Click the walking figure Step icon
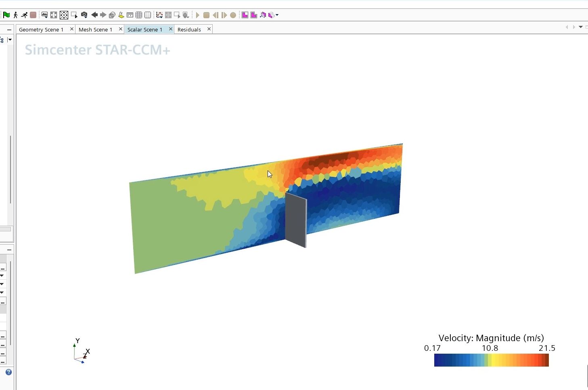This screenshot has width=588, height=390. click(x=15, y=15)
